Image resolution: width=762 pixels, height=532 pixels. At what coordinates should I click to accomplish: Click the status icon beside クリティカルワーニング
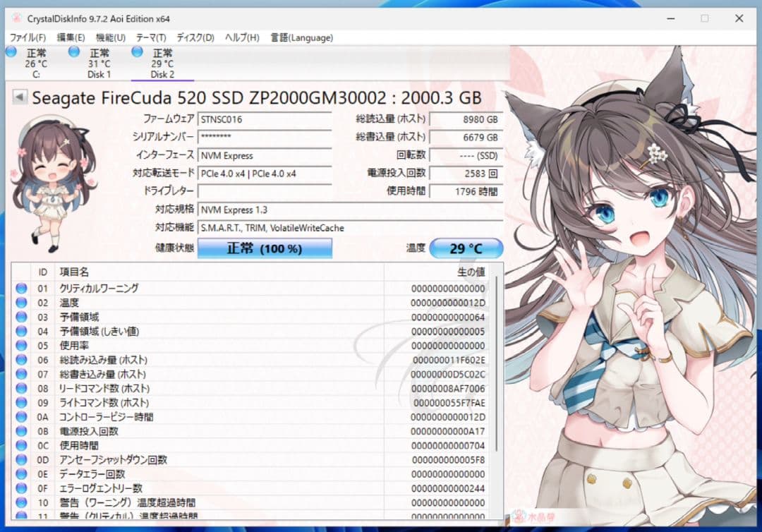pyautogui.click(x=20, y=289)
